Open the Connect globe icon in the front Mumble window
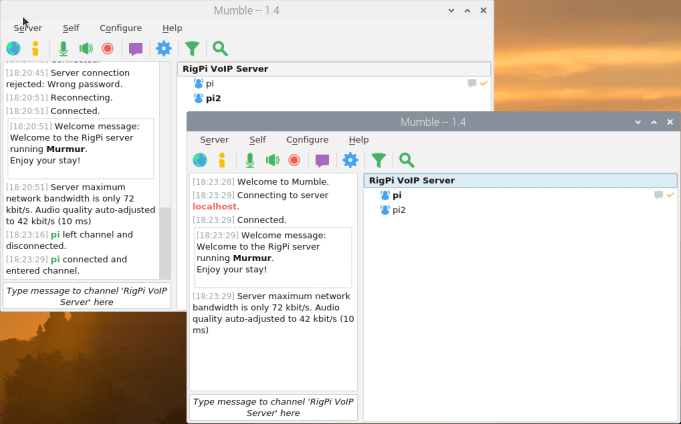 [200, 160]
